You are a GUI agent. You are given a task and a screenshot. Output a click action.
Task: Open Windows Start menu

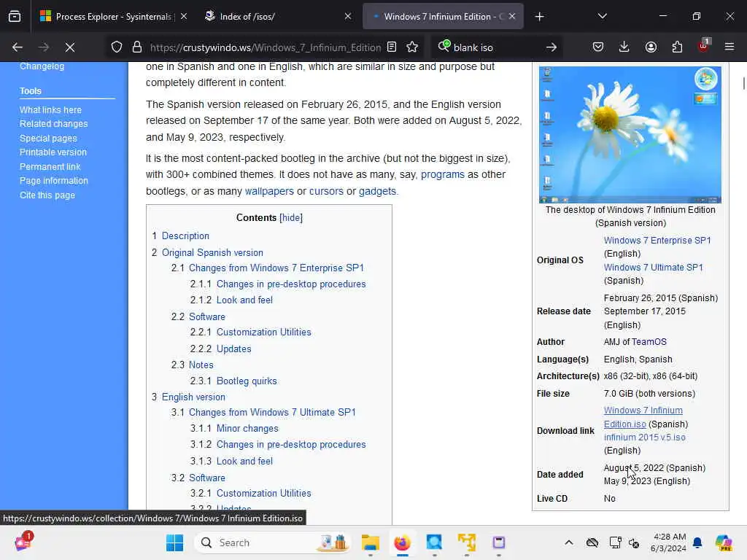(174, 542)
